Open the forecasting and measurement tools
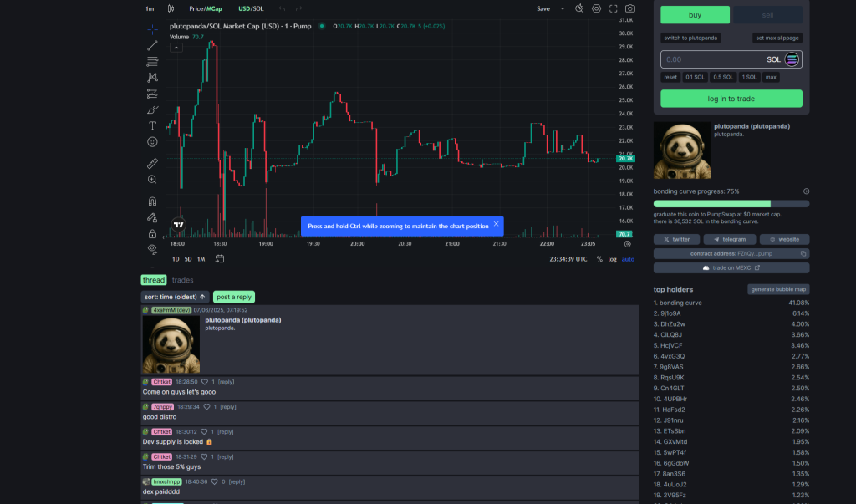Viewport: 856px width, 504px height. [152, 94]
